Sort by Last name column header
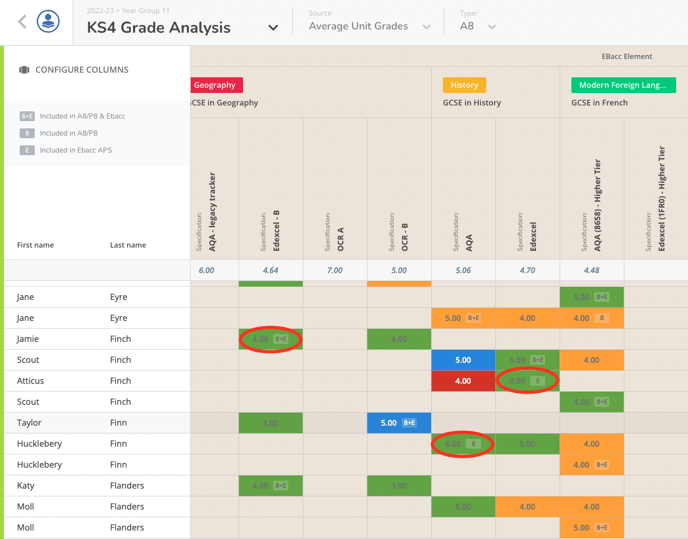Image resolution: width=688 pixels, height=539 pixels. click(128, 245)
